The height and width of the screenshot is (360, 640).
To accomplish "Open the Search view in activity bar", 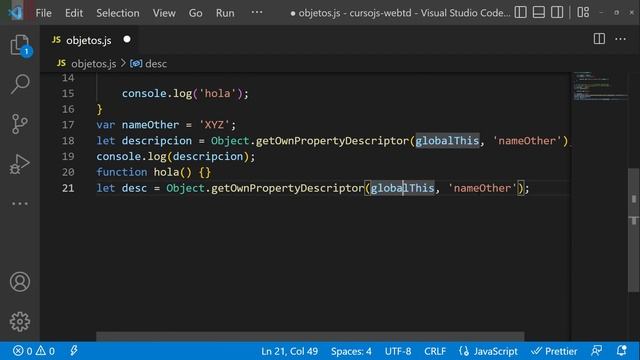I will click(20, 84).
